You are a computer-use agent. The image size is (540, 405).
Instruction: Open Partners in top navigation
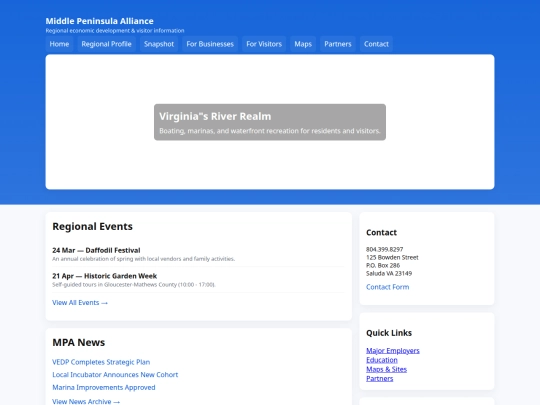coord(338,44)
